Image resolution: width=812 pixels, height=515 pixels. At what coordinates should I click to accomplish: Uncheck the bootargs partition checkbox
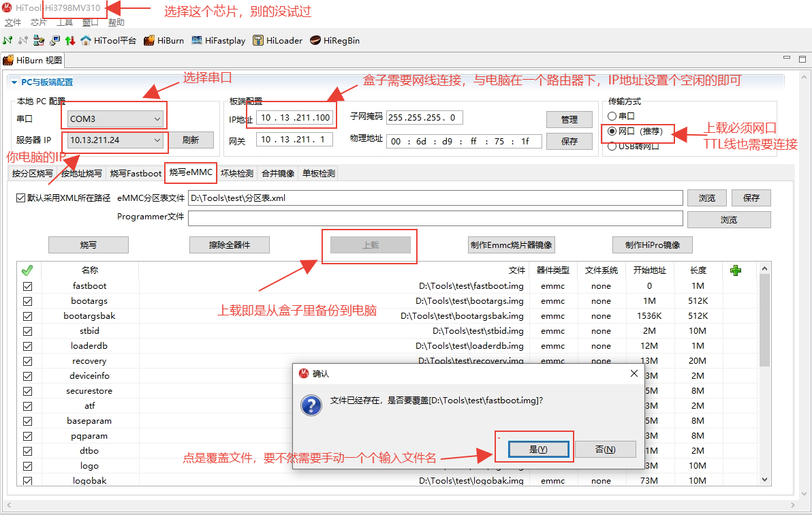tap(27, 301)
